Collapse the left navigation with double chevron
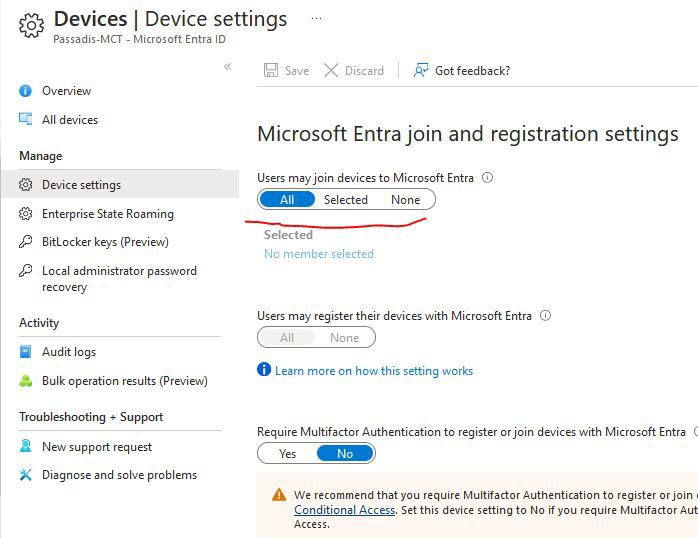698x538 pixels. point(227,67)
